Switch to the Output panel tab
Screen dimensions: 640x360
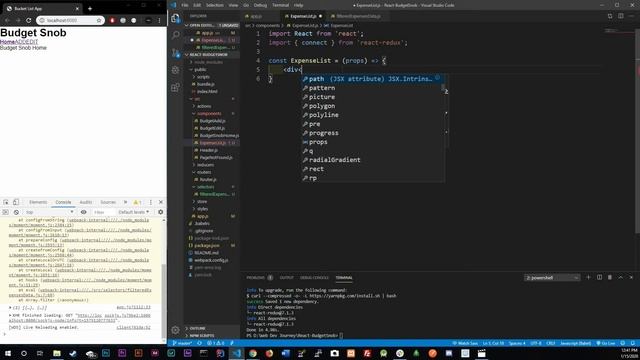[x=287, y=278]
